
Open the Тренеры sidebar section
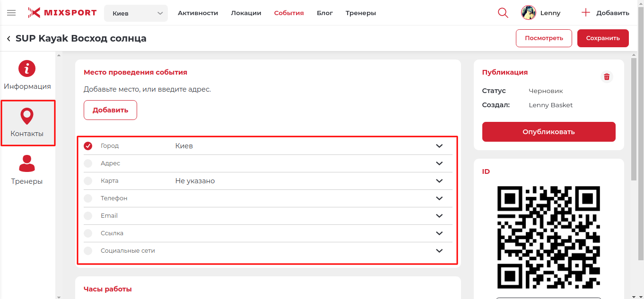[x=27, y=170]
